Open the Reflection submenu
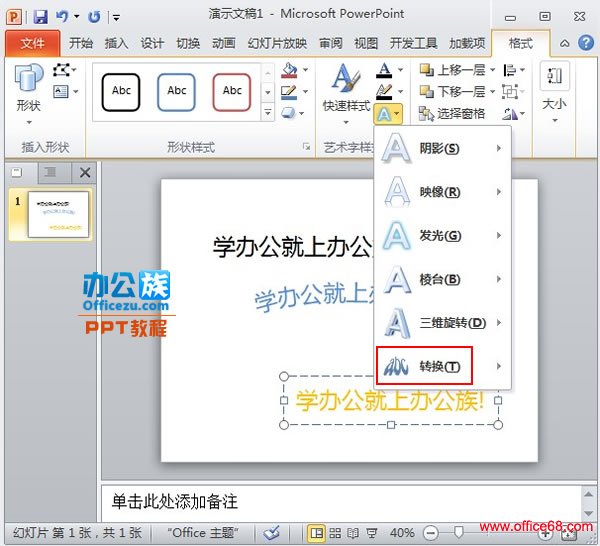 pyautogui.click(x=443, y=192)
